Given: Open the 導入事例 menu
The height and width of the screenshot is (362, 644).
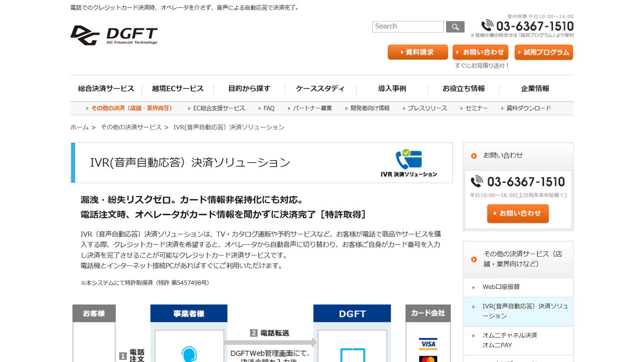Looking at the screenshot, I should pyautogui.click(x=392, y=88).
